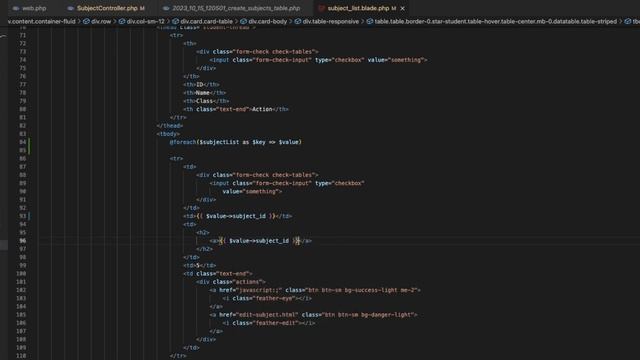Click the '</thead>' tag on line 82
This screenshot has height=360, width=640.
pyautogui.click(x=170, y=126)
